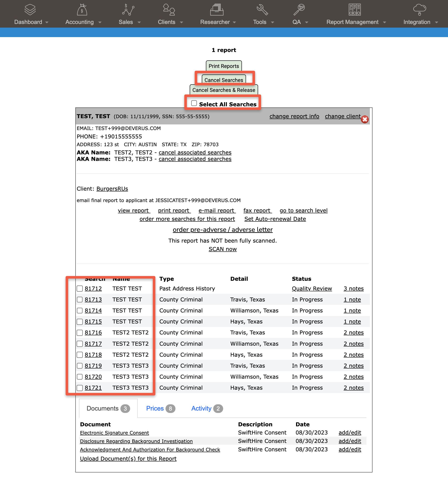Tick the checkbox for search 81713

coord(80,300)
